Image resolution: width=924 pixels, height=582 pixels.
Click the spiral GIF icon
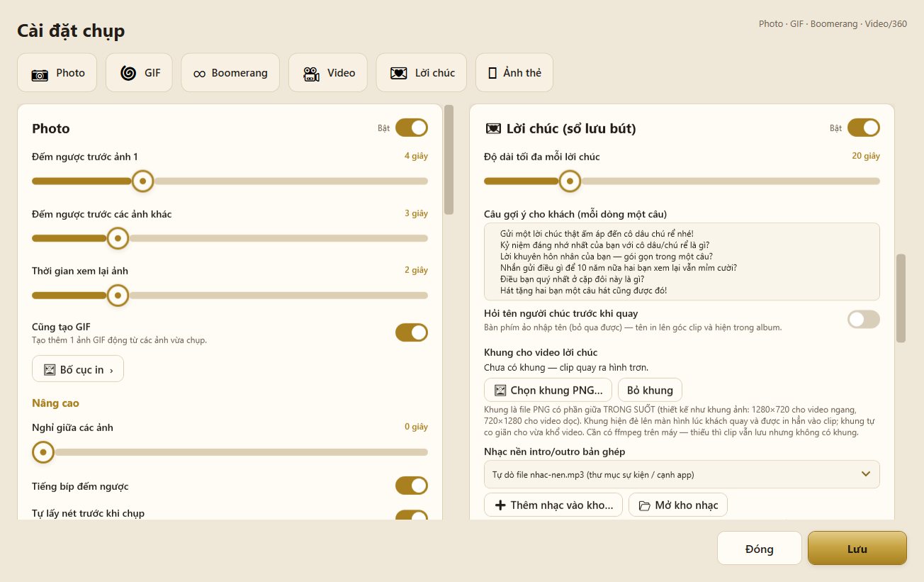tap(128, 73)
